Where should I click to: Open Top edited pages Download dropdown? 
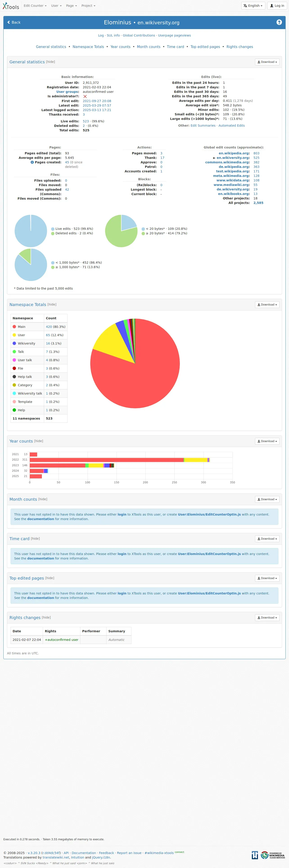coord(267,578)
